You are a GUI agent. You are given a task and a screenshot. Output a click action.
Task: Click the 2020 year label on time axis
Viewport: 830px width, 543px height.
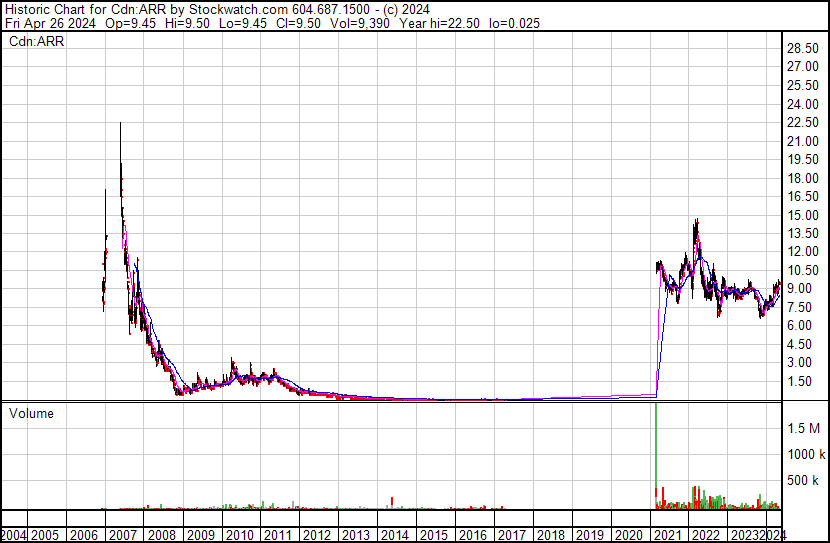[628, 535]
